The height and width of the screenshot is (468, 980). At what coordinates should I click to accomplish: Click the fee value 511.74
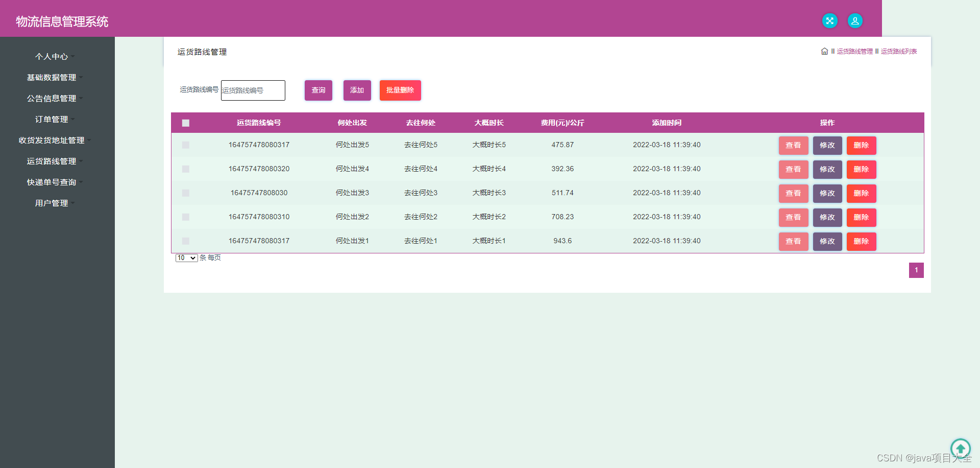click(x=562, y=193)
